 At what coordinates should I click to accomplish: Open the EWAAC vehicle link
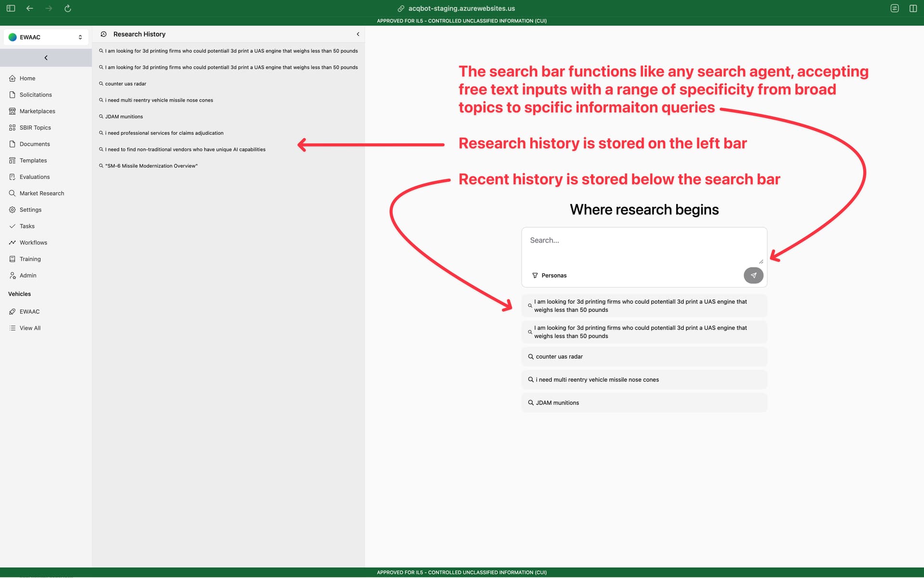(46, 312)
